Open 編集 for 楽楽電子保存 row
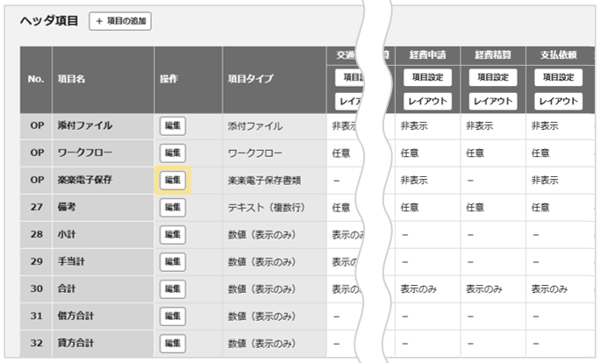The width and height of the screenshot is (600, 363). coord(173,180)
